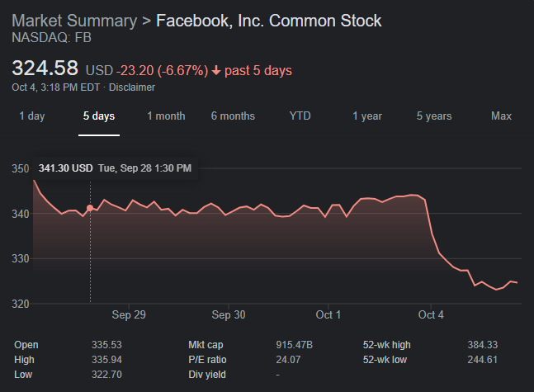Screen dimensions: 534x392
Task: Switch to the 6 months tab
Action: (233, 116)
